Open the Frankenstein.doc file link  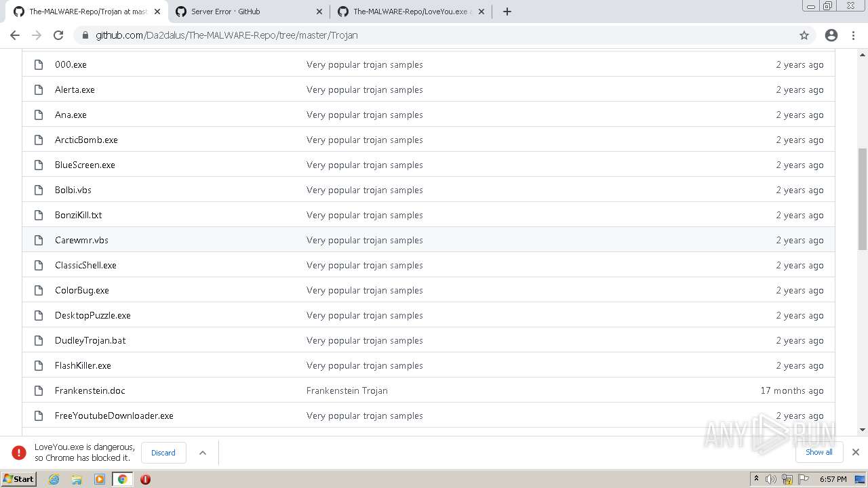pyautogui.click(x=90, y=390)
